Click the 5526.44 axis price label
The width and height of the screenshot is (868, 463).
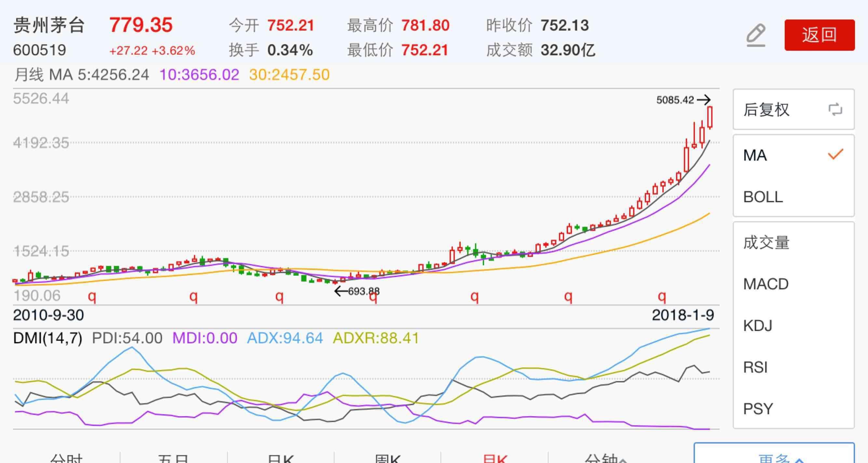(x=41, y=99)
